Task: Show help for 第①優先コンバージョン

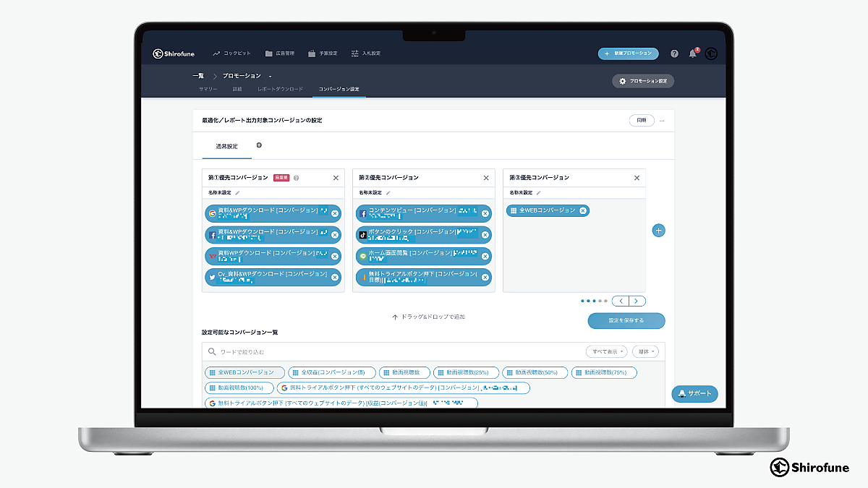Action: [296, 178]
